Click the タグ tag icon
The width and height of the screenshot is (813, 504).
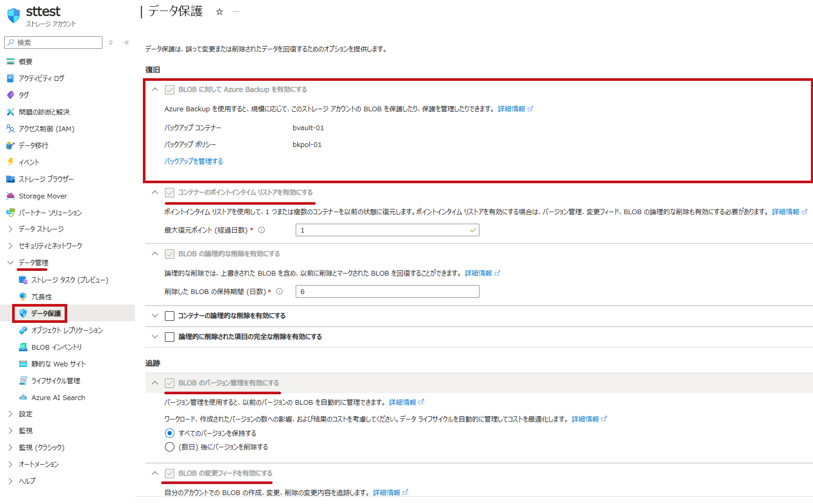(11, 95)
